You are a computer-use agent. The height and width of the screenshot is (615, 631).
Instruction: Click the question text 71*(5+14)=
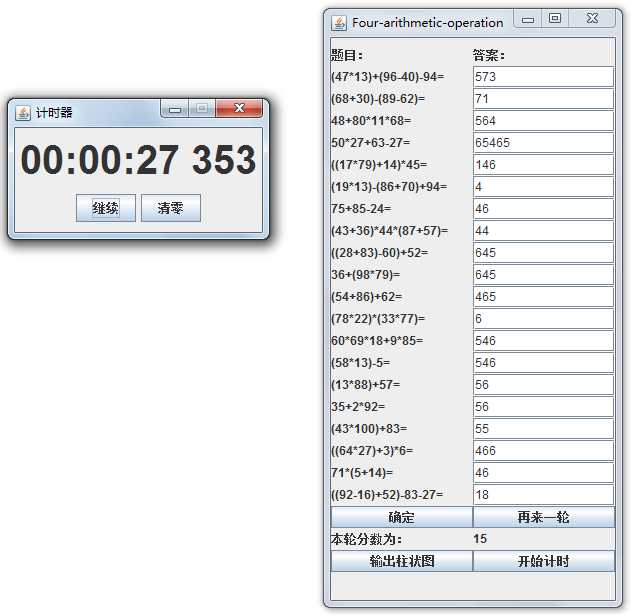point(362,473)
